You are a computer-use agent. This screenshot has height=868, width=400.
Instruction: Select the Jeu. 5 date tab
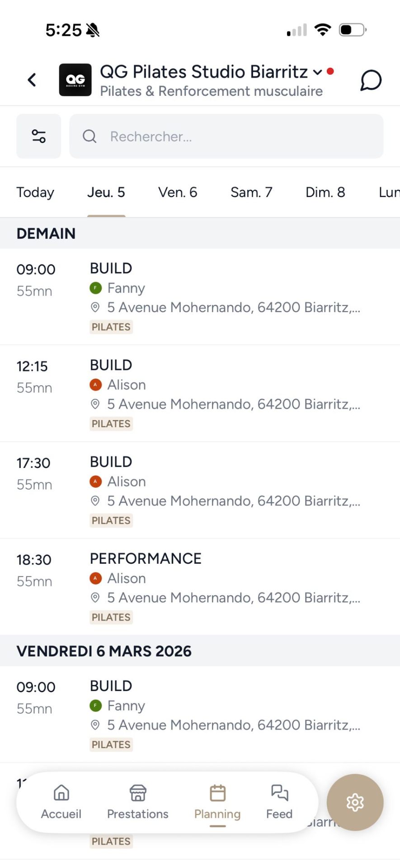[106, 193]
